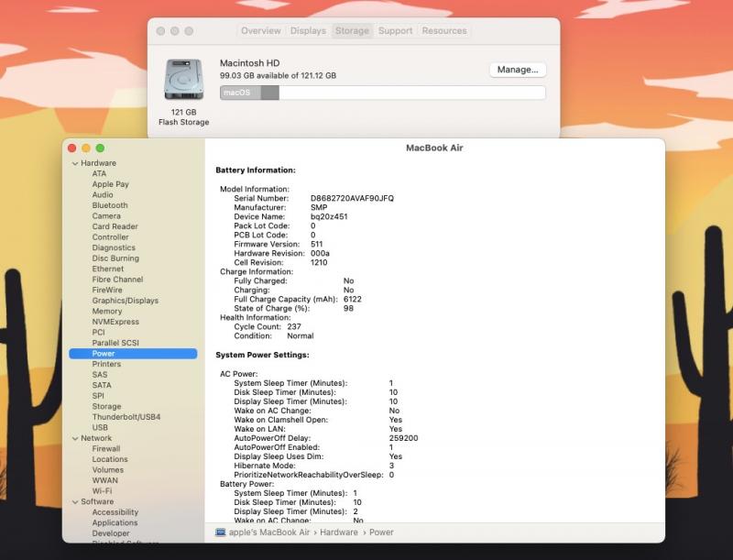Open the Bluetooth hardware section
The image size is (733, 560).
110,205
